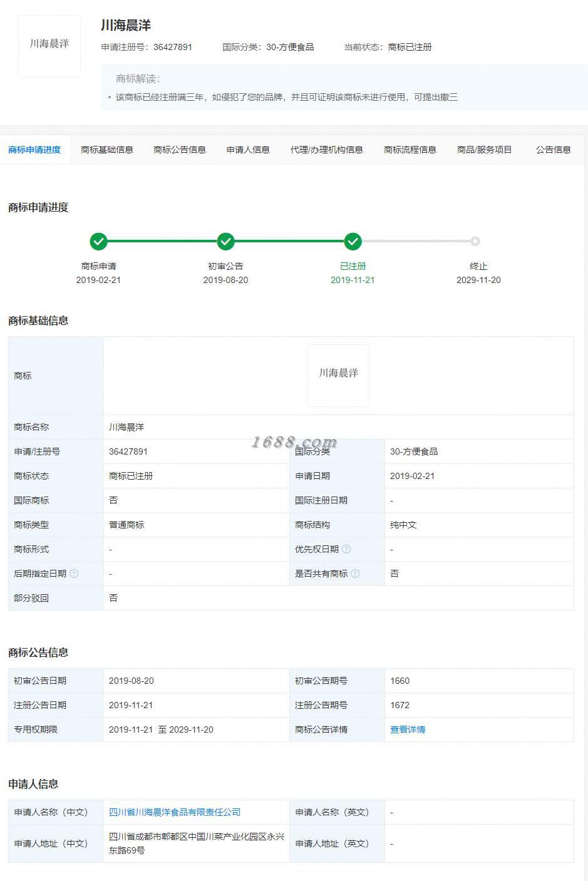Click header classification 30-方便食品
Screen dimensions: 588x881
(x=290, y=47)
